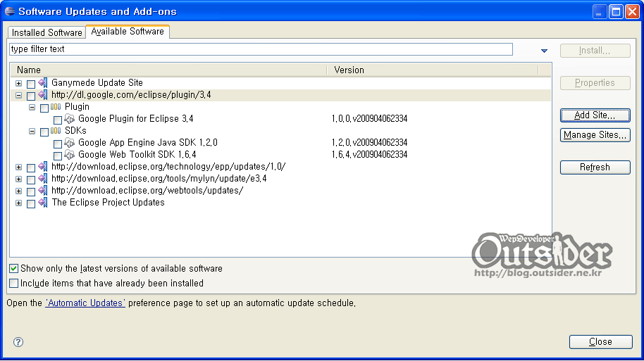Image resolution: width=644 pixels, height=361 pixels.
Task: Click the Google Web Toolkit SDK icon
Action: 70,155
